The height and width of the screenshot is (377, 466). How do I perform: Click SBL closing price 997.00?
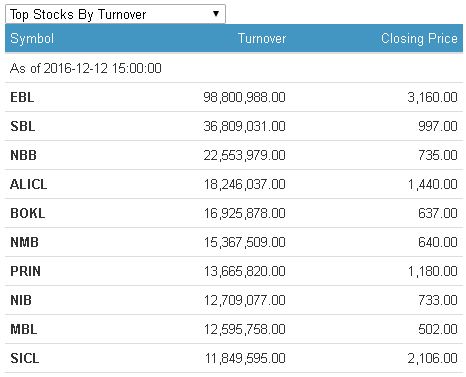coord(438,126)
